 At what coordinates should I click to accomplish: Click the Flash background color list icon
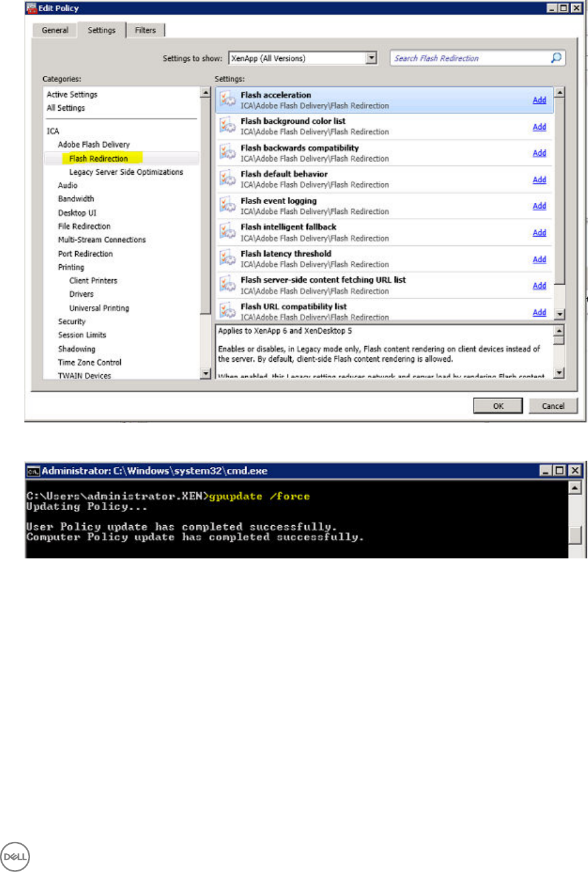click(228, 126)
